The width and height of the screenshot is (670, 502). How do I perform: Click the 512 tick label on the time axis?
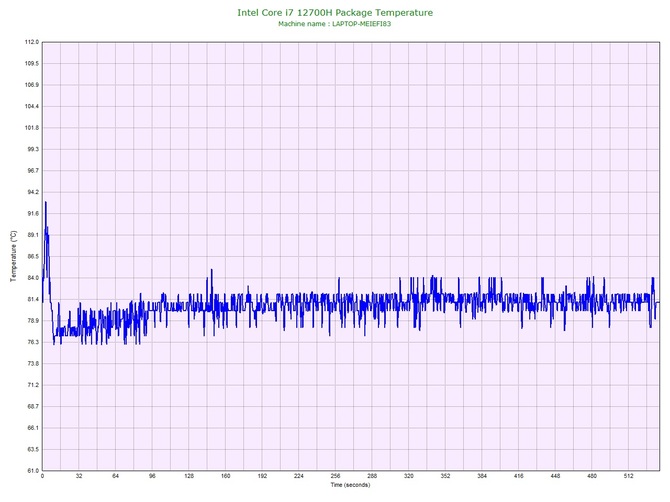click(x=629, y=476)
